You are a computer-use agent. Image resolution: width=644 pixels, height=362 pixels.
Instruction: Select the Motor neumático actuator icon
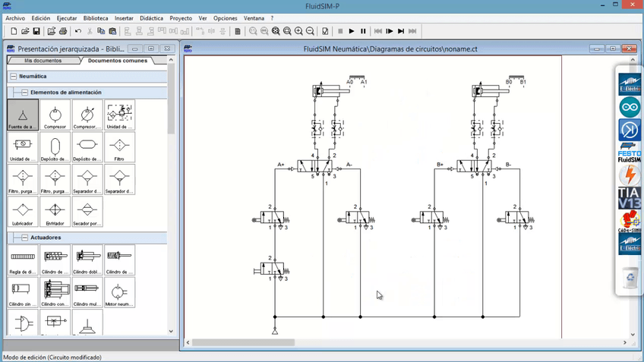click(x=119, y=292)
